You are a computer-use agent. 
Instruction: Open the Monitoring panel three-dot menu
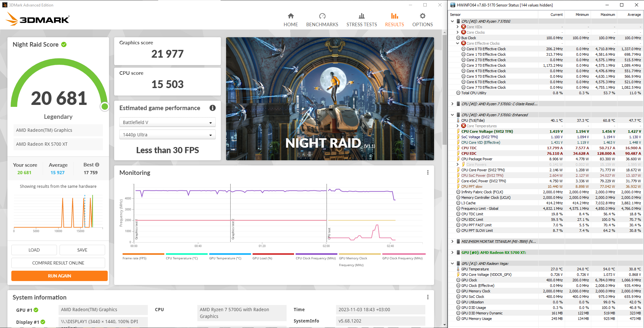[x=428, y=173]
